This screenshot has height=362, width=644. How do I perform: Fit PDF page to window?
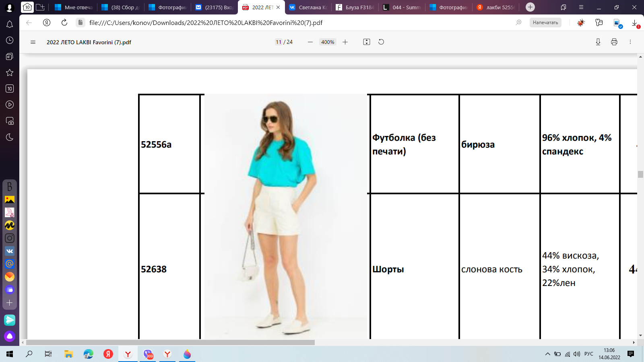pos(367,42)
